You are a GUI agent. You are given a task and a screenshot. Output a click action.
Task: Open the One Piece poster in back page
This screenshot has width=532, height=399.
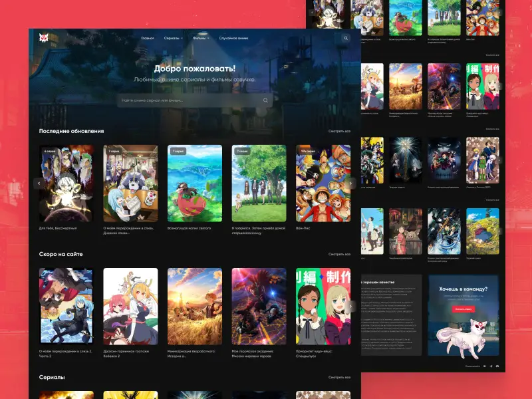pyautogui.click(x=483, y=18)
